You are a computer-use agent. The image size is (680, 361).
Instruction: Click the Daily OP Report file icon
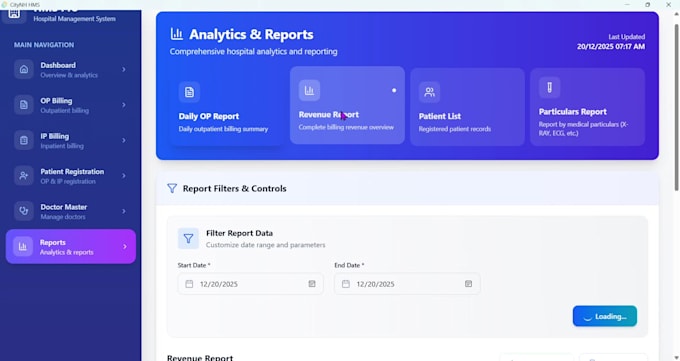190,92
